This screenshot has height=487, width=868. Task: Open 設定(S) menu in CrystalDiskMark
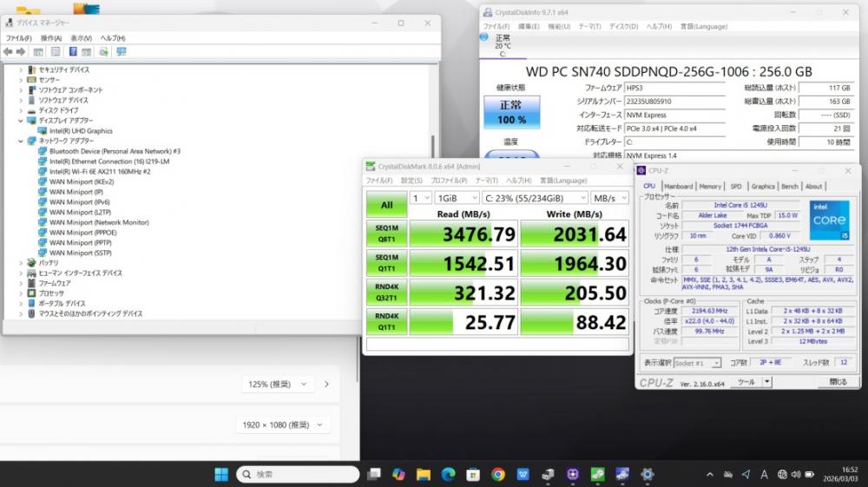tap(411, 181)
